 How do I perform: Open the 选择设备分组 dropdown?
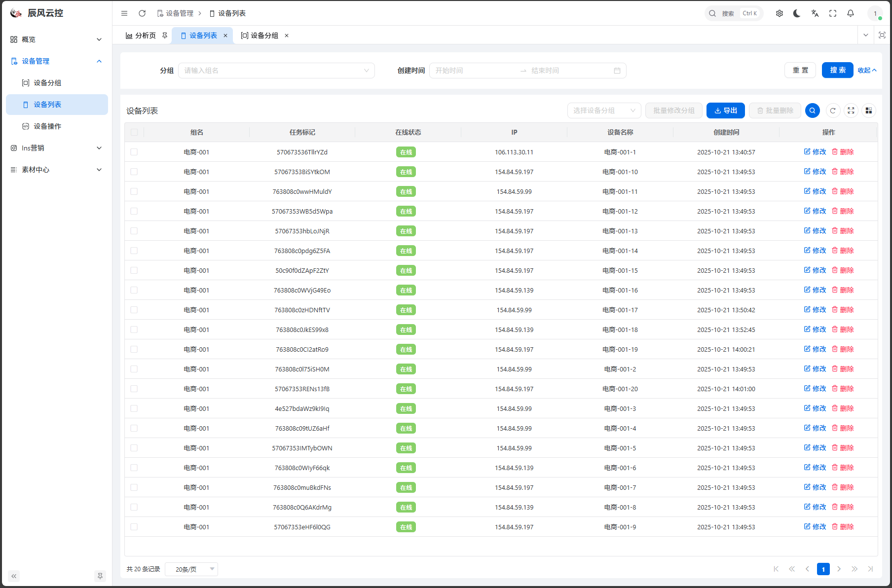(604, 110)
